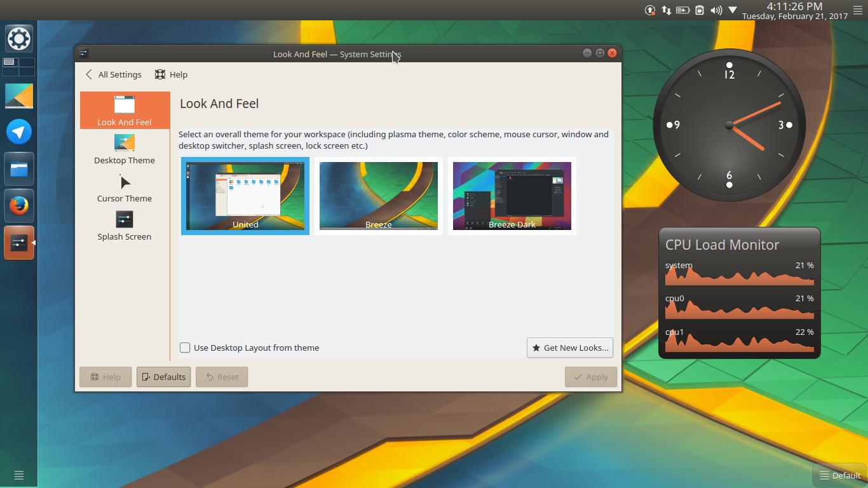This screenshot has width=868, height=488.
Task: Click the Help menu item
Action: point(170,74)
